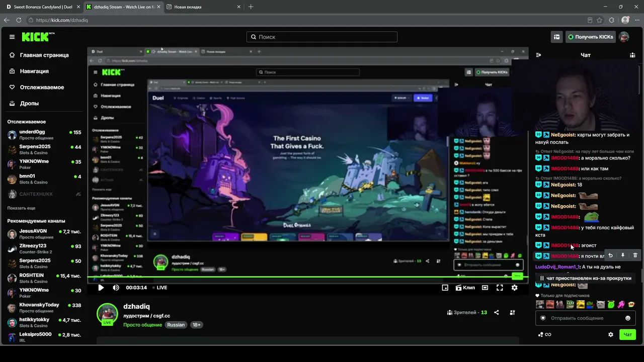
Task: Play the stream video
Action: coord(101,288)
